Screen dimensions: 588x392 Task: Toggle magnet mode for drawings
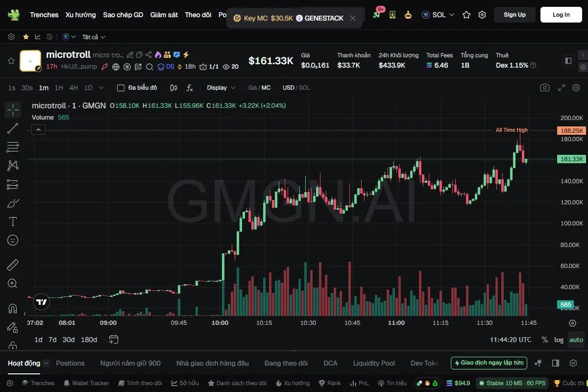coord(13,309)
